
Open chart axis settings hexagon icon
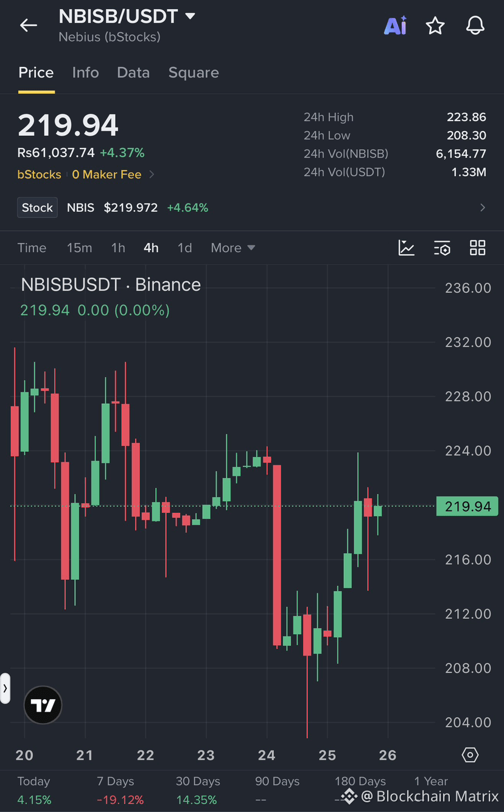tap(470, 755)
